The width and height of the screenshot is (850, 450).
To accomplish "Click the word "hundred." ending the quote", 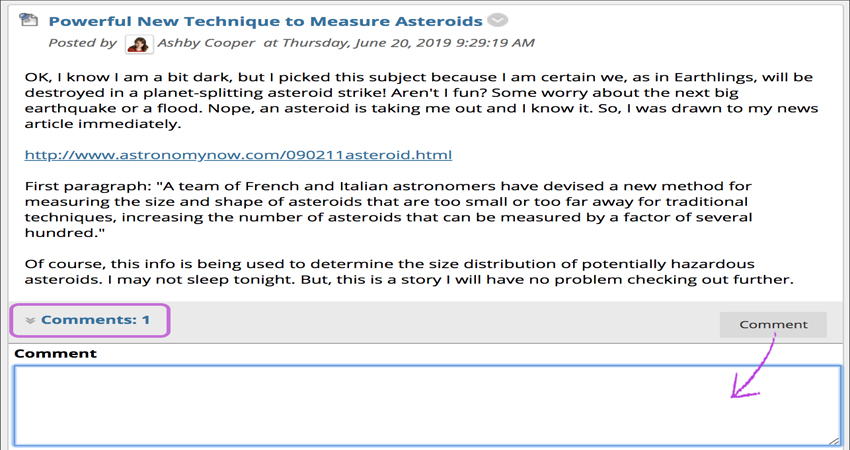I will pyautogui.click(x=65, y=233).
